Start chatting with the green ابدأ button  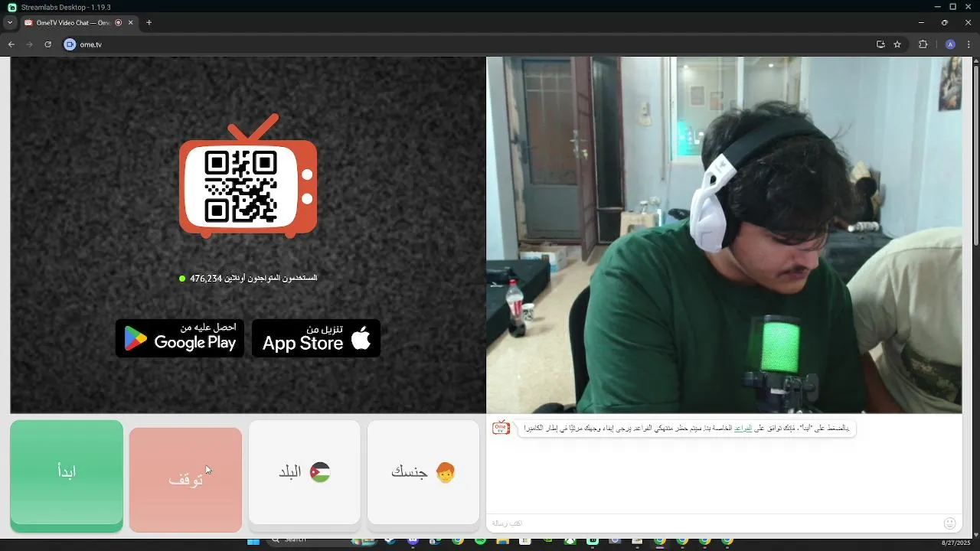pos(67,475)
